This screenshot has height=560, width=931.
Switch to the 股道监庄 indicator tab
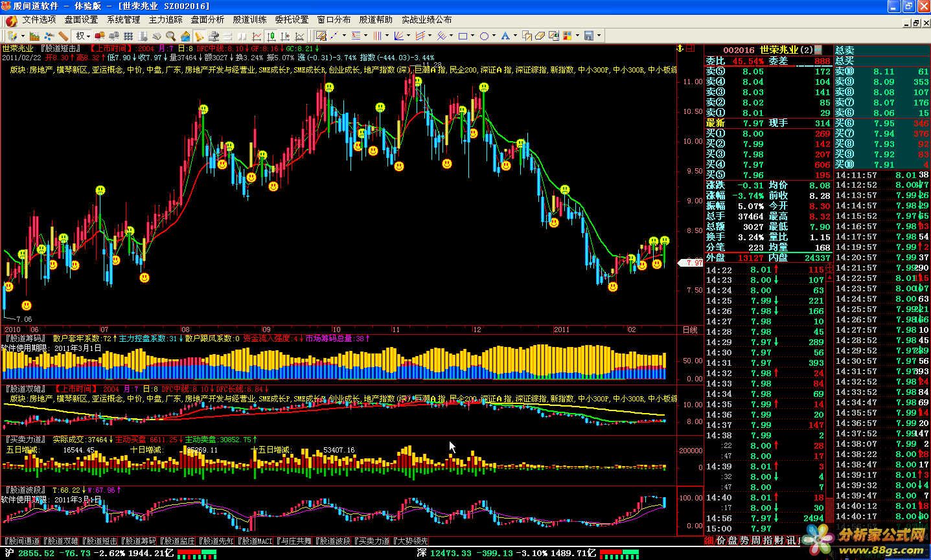[179, 541]
